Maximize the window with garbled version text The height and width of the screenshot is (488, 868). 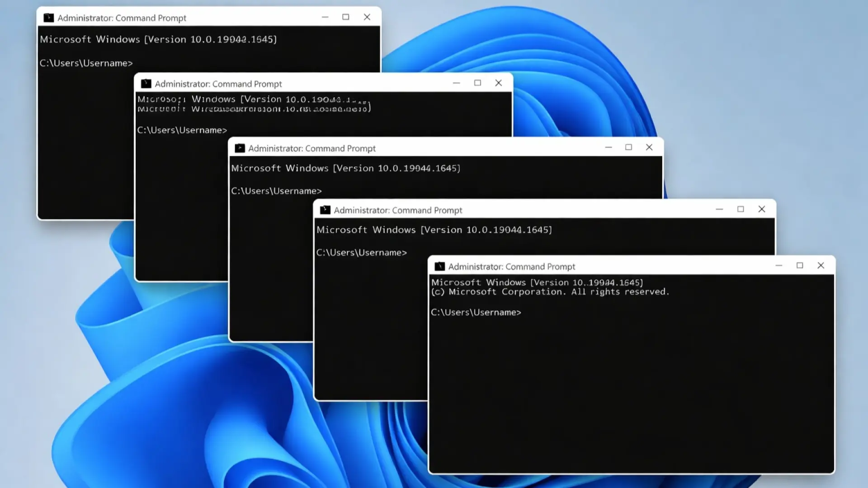click(x=477, y=83)
